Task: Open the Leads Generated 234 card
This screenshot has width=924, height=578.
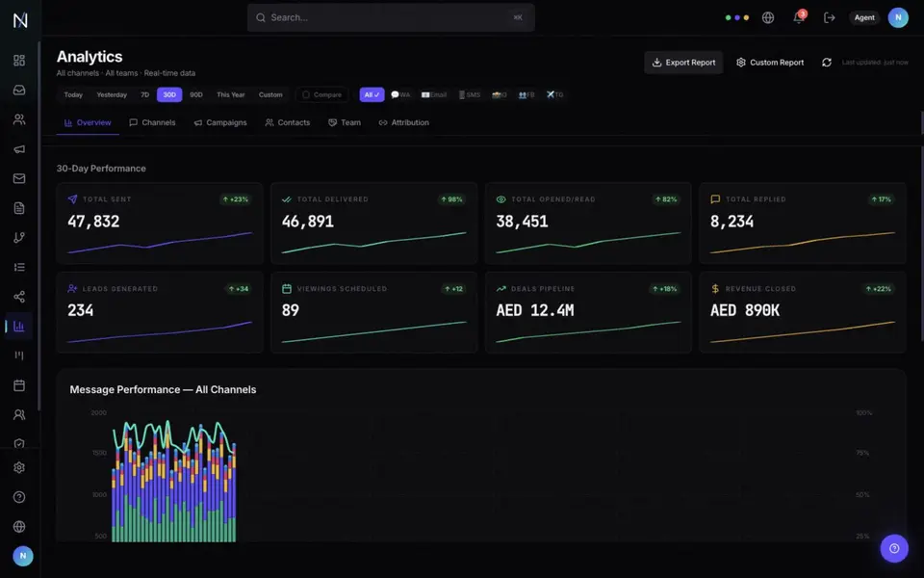Action: [x=160, y=312]
